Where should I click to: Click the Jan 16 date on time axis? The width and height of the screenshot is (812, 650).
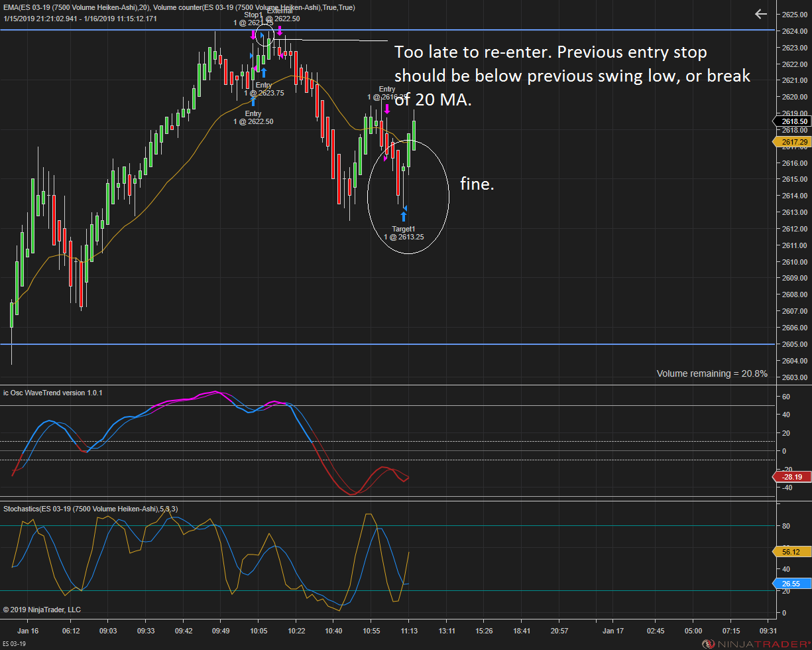(x=28, y=631)
